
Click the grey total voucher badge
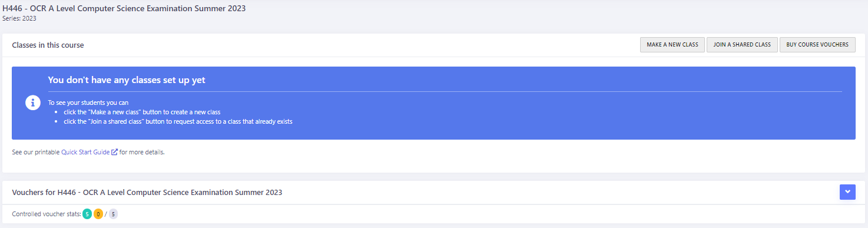tap(114, 214)
